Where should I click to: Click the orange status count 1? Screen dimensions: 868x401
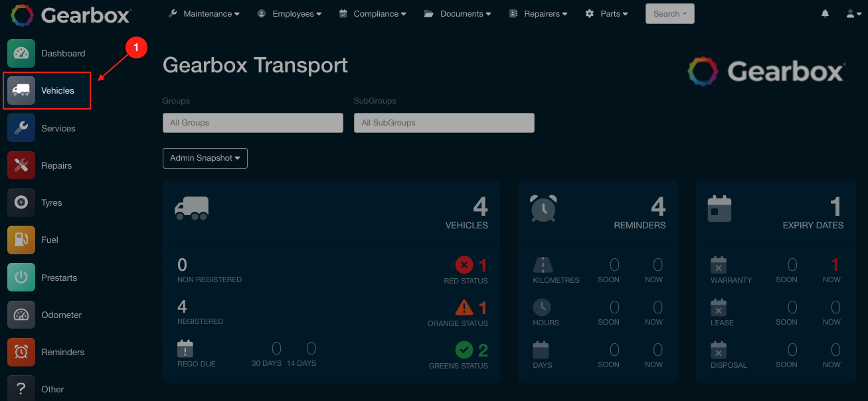click(x=483, y=308)
